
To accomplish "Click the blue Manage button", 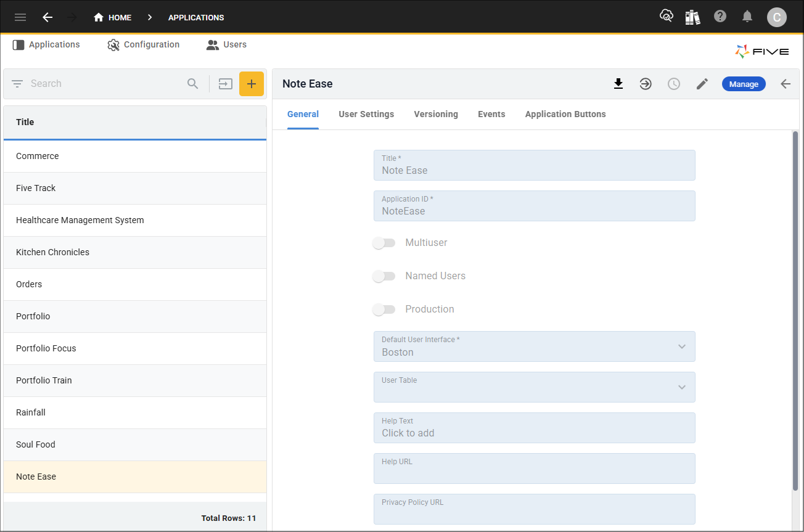I will tap(744, 84).
